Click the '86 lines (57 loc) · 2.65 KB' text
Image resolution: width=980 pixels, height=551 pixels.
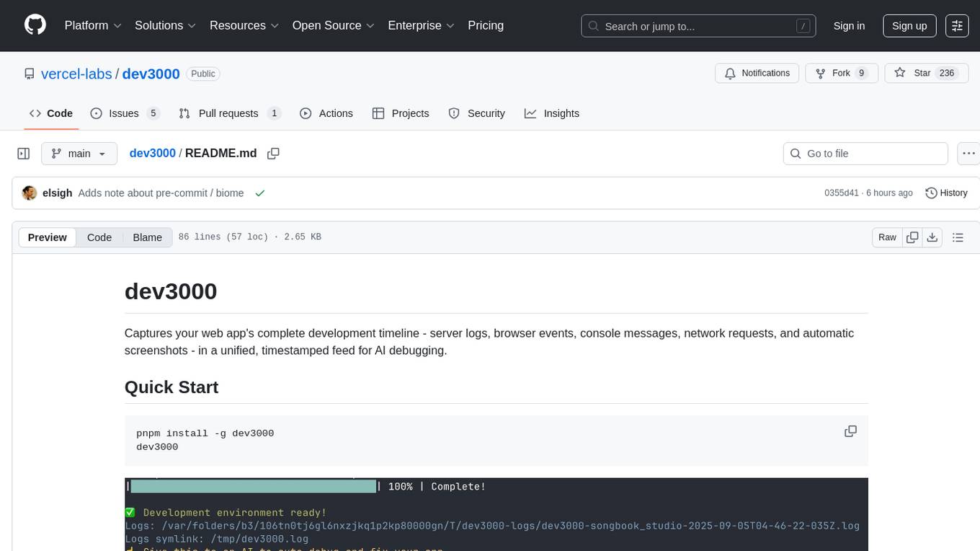pyautogui.click(x=250, y=237)
